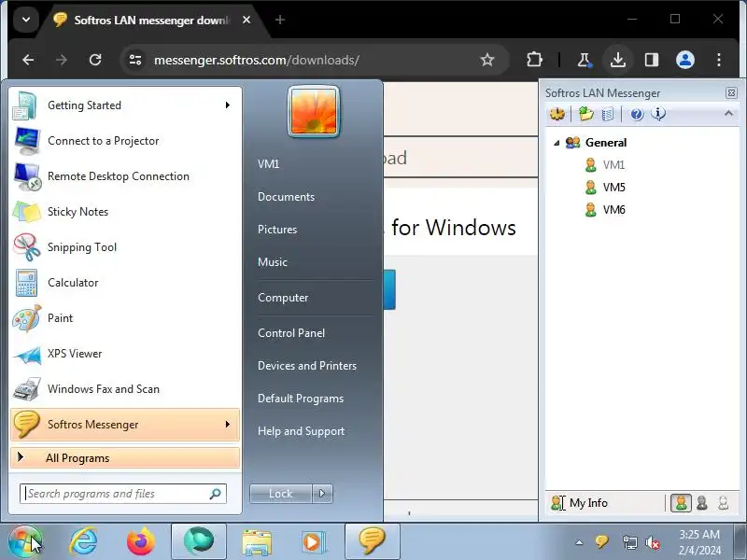The height and width of the screenshot is (560, 747).
Task: Click Search programs and files box
Action: click(123, 494)
